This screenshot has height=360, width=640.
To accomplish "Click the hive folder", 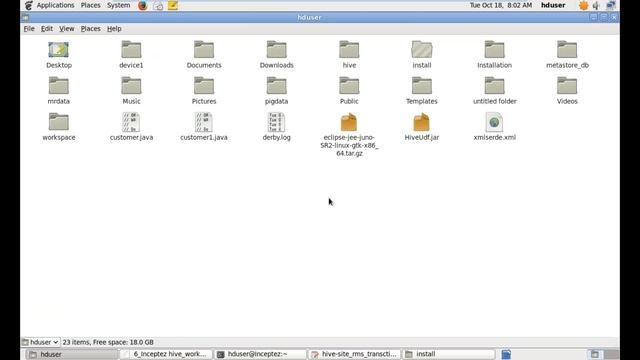I will click(349, 50).
